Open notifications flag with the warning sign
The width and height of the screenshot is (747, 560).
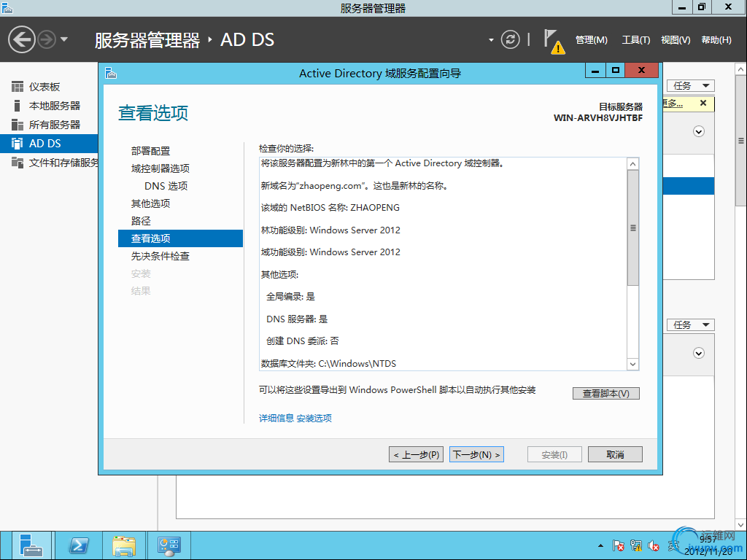[554, 42]
